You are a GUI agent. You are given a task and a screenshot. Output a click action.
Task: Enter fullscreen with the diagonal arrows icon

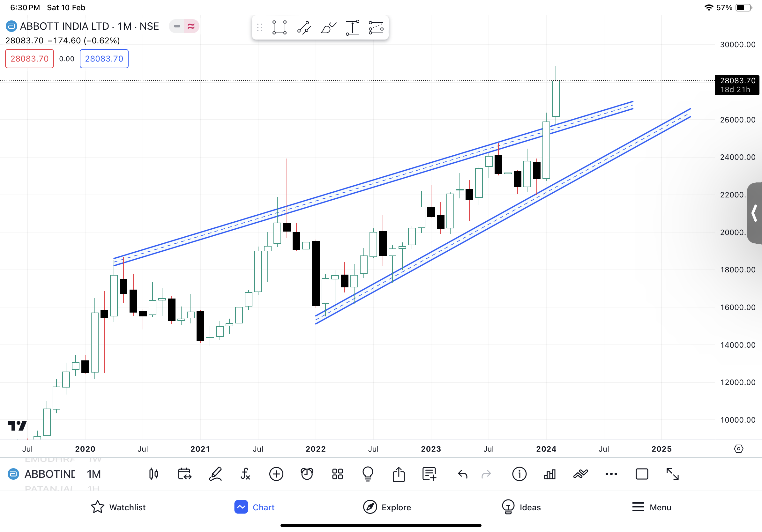tap(673, 474)
